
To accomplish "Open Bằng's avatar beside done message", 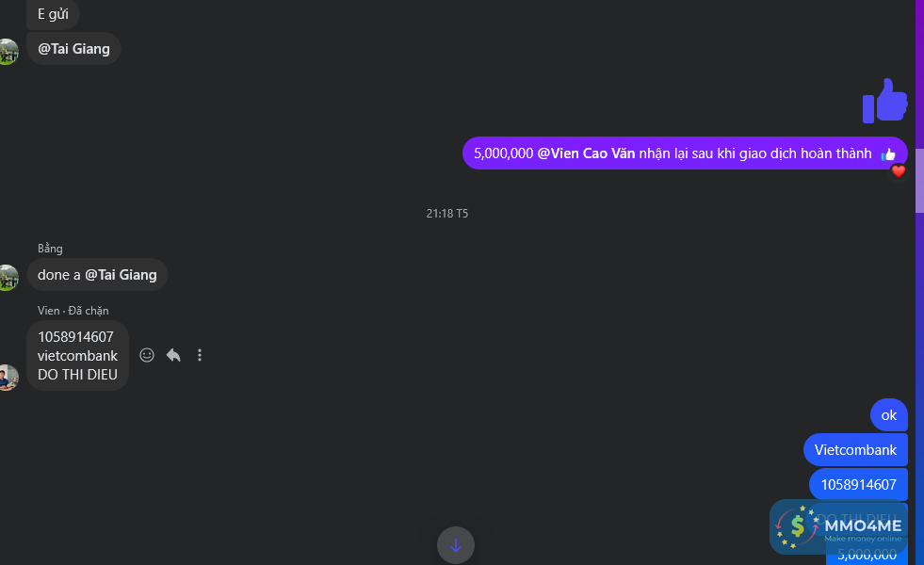I will tap(8, 278).
